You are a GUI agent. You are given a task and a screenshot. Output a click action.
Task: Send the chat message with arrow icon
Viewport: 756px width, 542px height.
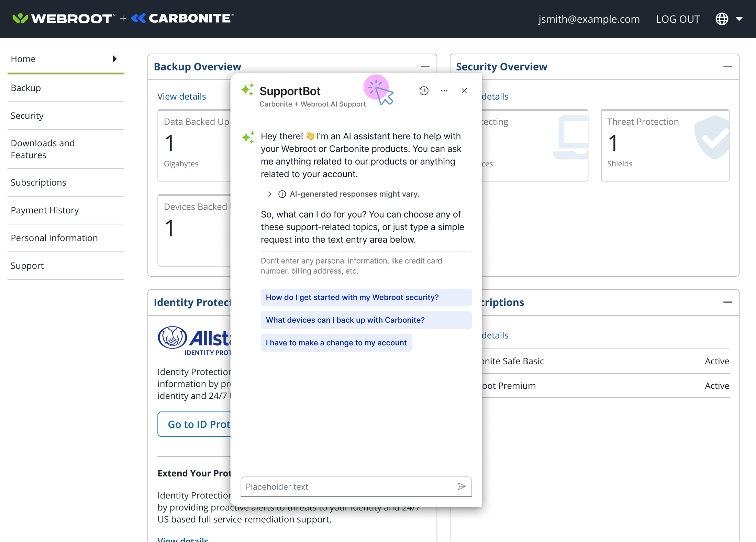click(x=462, y=486)
